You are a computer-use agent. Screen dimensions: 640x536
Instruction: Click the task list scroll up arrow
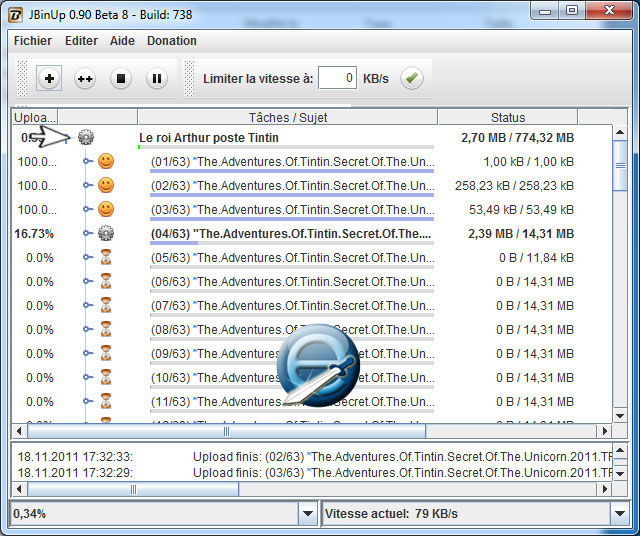coord(620,132)
